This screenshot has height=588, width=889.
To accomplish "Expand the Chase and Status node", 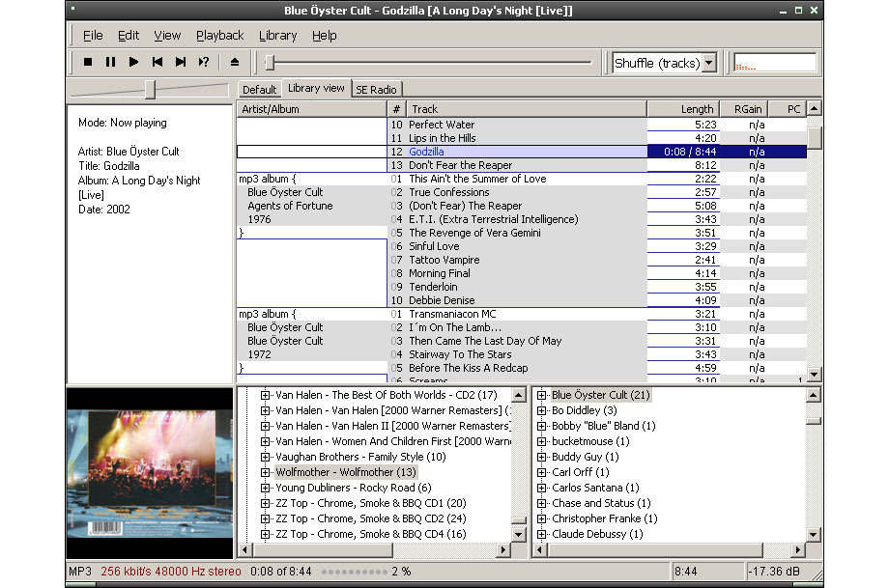I will (x=541, y=503).
